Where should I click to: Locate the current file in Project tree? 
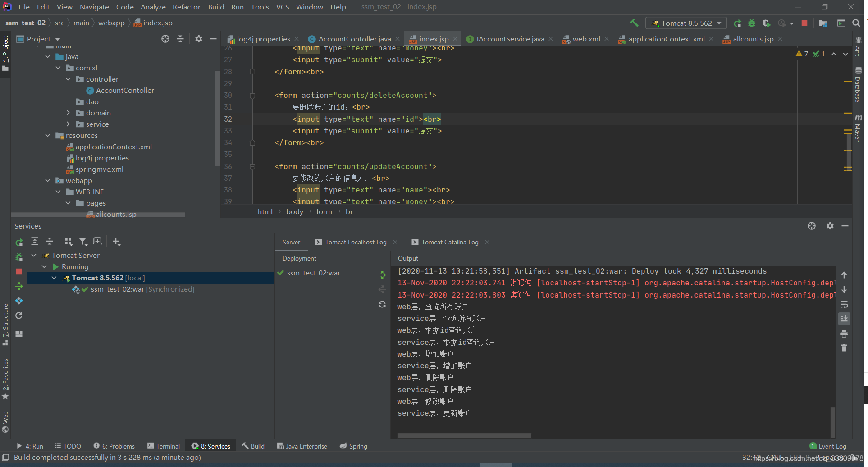(165, 39)
